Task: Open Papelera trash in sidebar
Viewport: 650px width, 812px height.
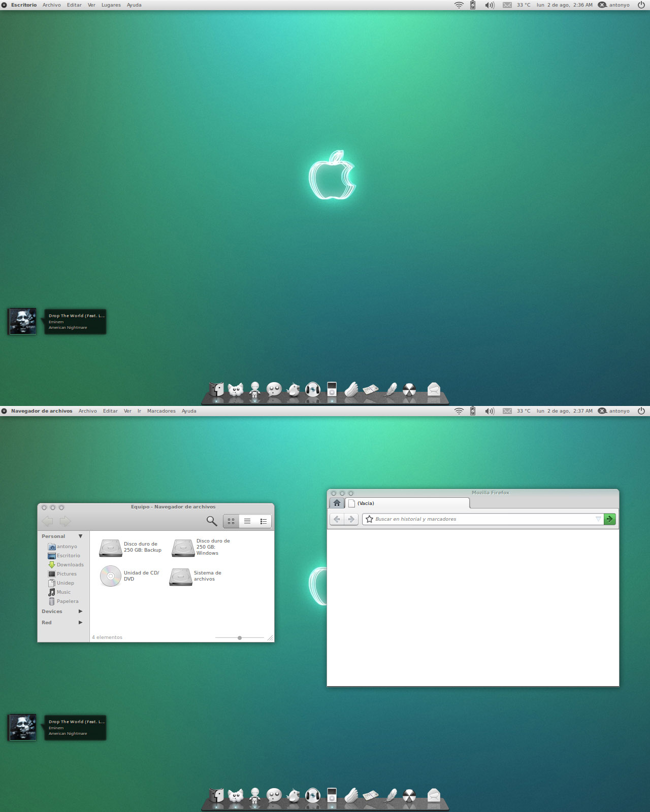Action: (x=63, y=601)
